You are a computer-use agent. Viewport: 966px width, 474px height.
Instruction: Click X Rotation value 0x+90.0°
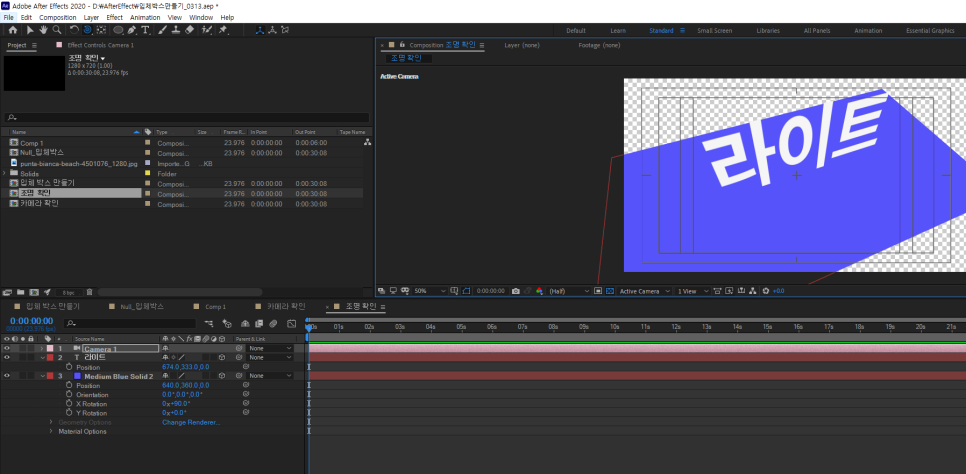pyautogui.click(x=176, y=404)
